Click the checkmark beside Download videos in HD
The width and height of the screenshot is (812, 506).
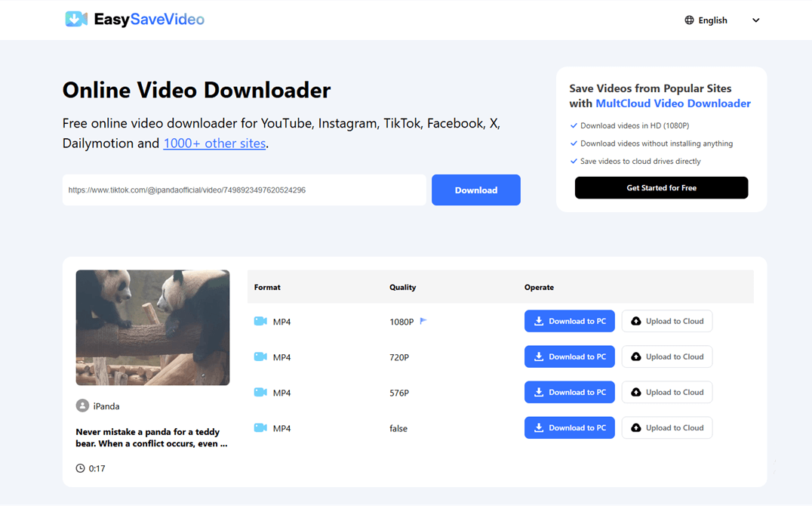[x=574, y=125]
